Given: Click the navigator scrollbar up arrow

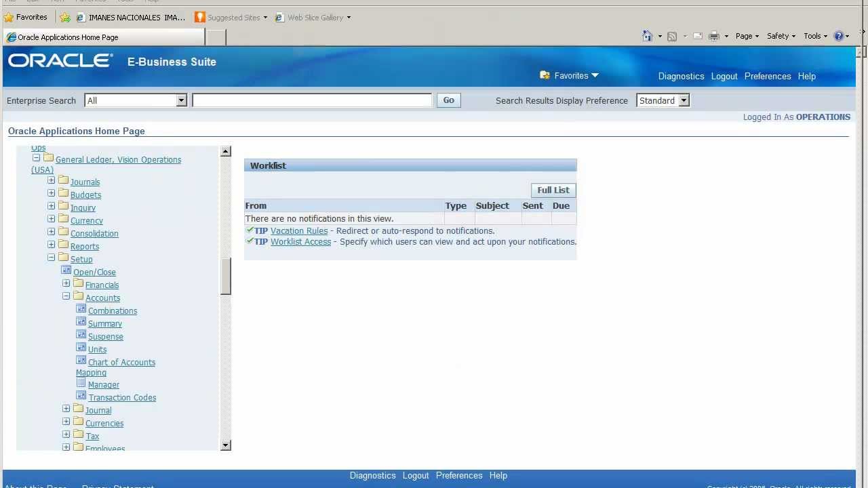Looking at the screenshot, I should click(x=226, y=151).
